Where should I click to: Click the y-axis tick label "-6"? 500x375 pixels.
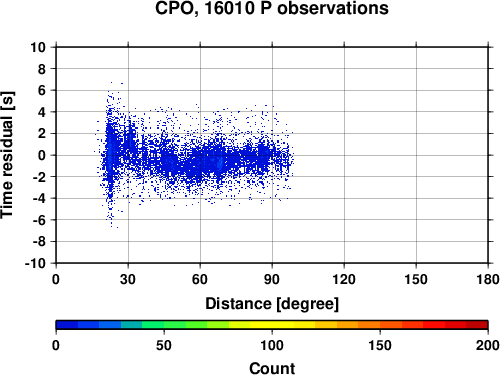click(39, 220)
